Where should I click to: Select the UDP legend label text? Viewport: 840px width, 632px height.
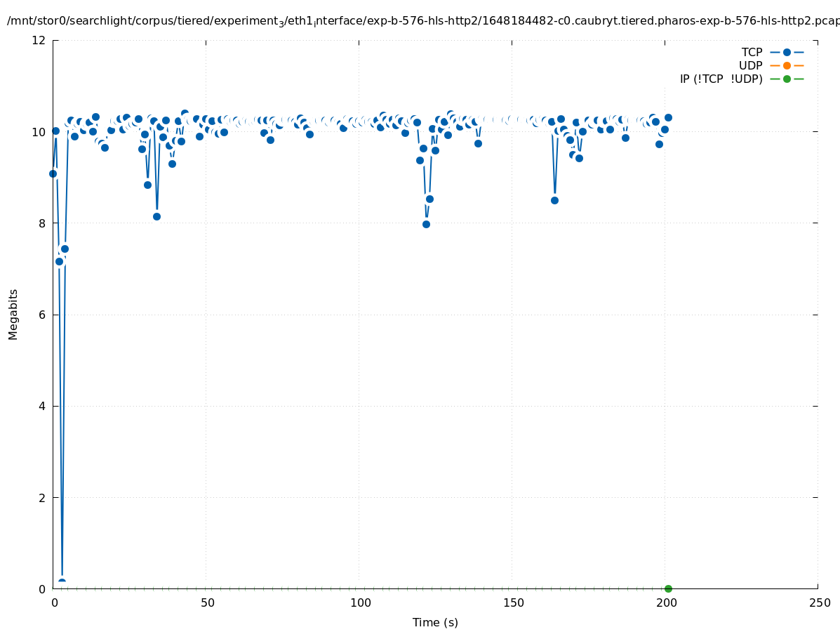(x=750, y=65)
